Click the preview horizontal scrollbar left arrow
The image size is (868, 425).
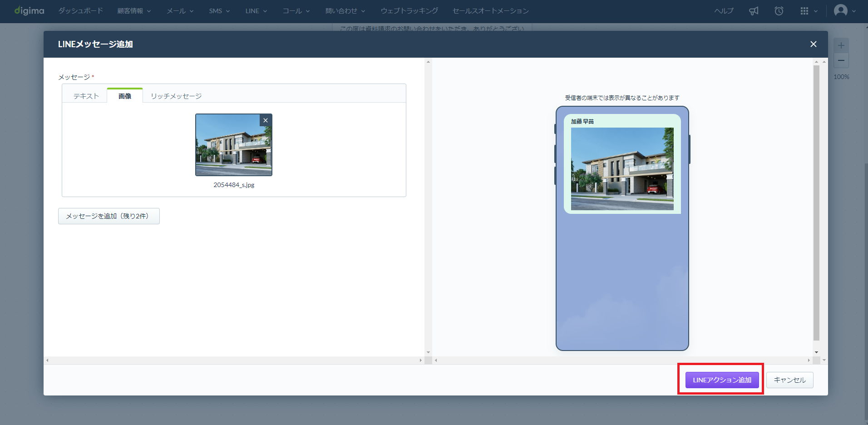(436, 360)
